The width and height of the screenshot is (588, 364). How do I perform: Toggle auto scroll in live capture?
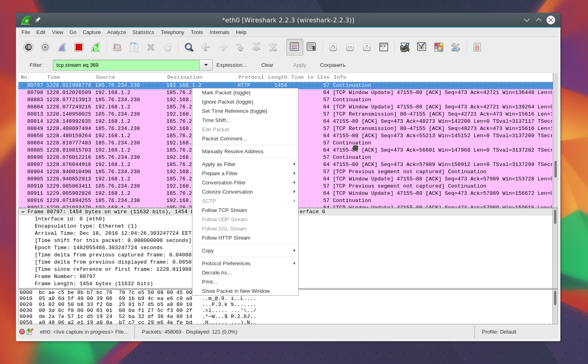pos(311,47)
